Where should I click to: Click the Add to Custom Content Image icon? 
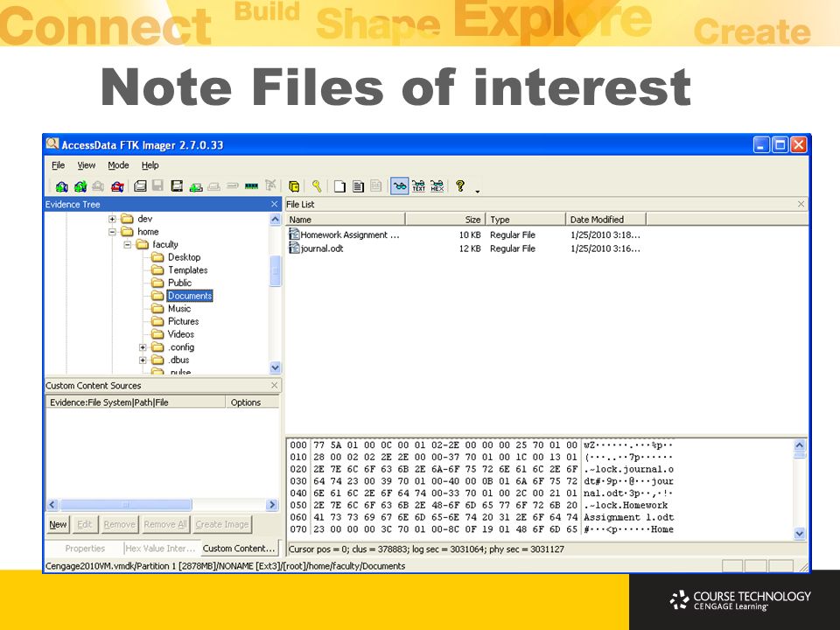(196, 186)
